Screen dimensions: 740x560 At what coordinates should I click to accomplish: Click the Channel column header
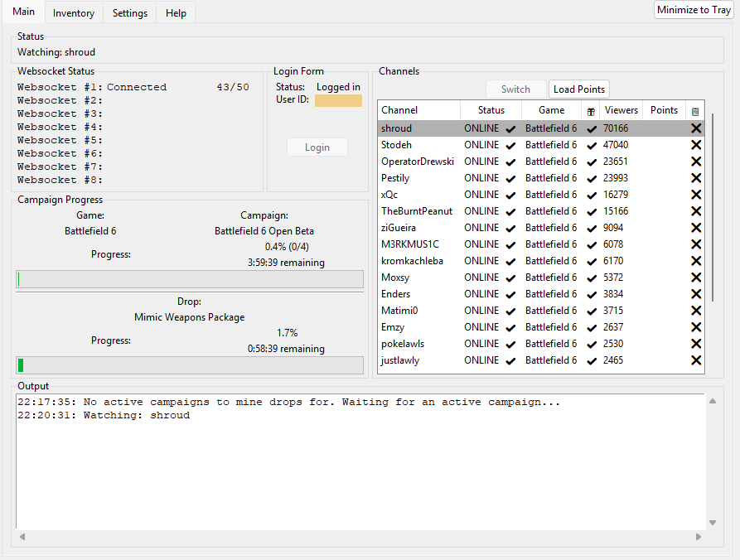click(418, 110)
